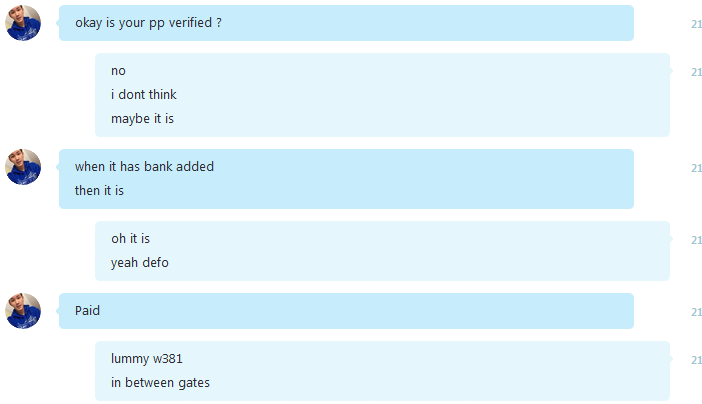The height and width of the screenshot is (404, 702).
Task: Click timestamp next to 'when it has bank added'
Action: [696, 168]
